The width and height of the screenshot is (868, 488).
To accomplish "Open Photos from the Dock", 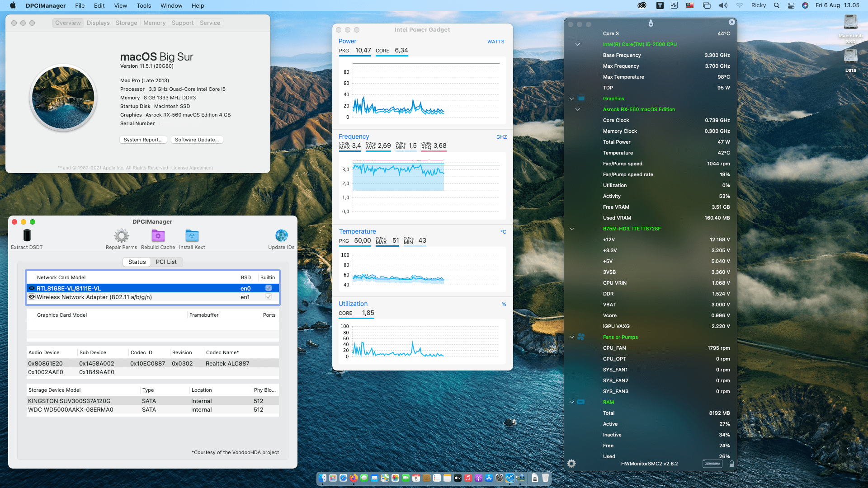I will pyautogui.click(x=395, y=478).
